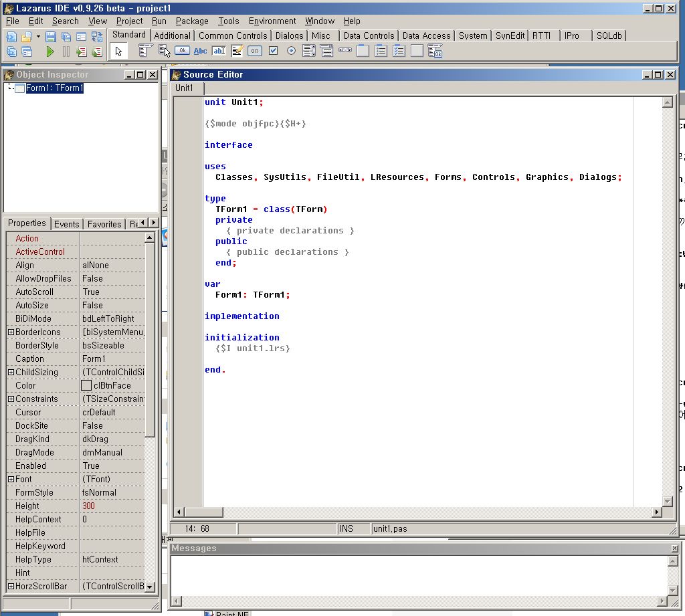Pick the TButton 'Ok' component

point(182,51)
